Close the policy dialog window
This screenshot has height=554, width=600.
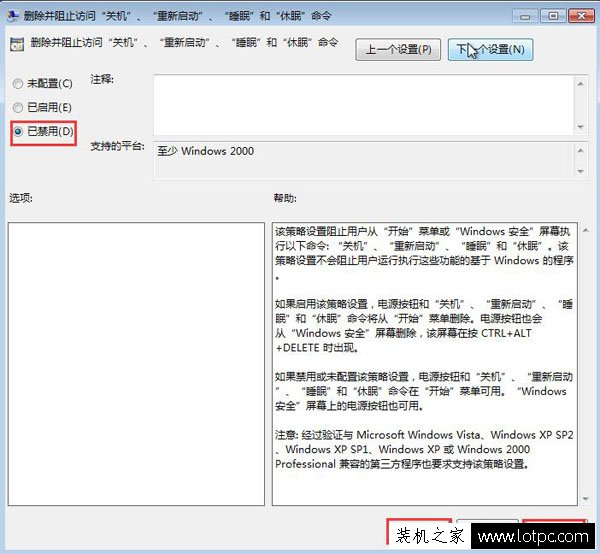pyautogui.click(x=581, y=16)
